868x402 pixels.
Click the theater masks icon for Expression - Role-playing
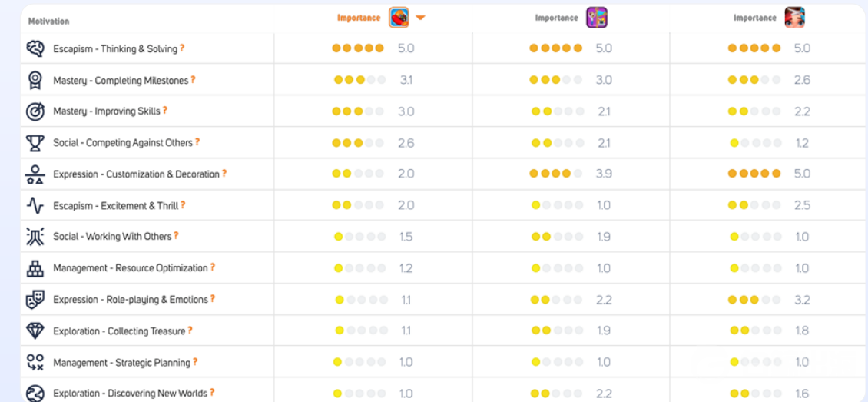coord(35,300)
